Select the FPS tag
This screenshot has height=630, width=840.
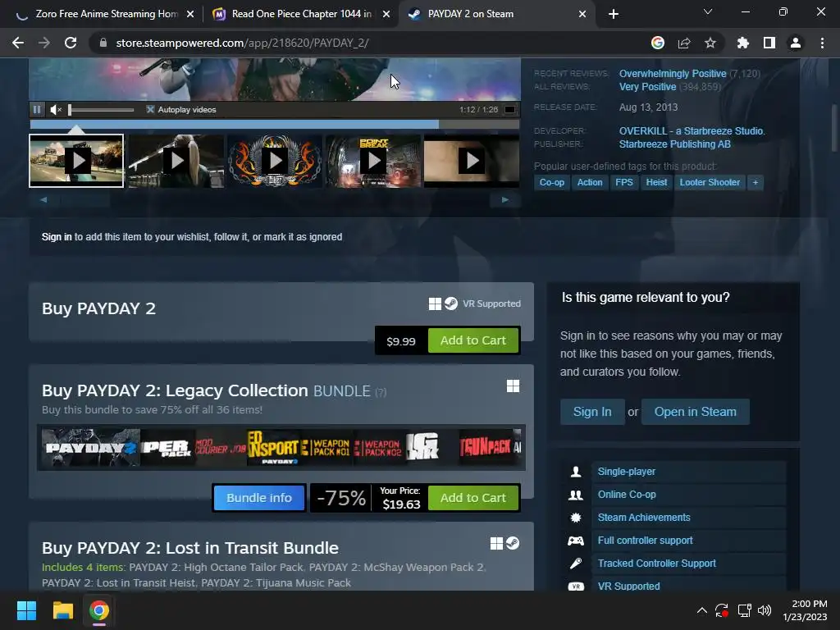click(623, 182)
